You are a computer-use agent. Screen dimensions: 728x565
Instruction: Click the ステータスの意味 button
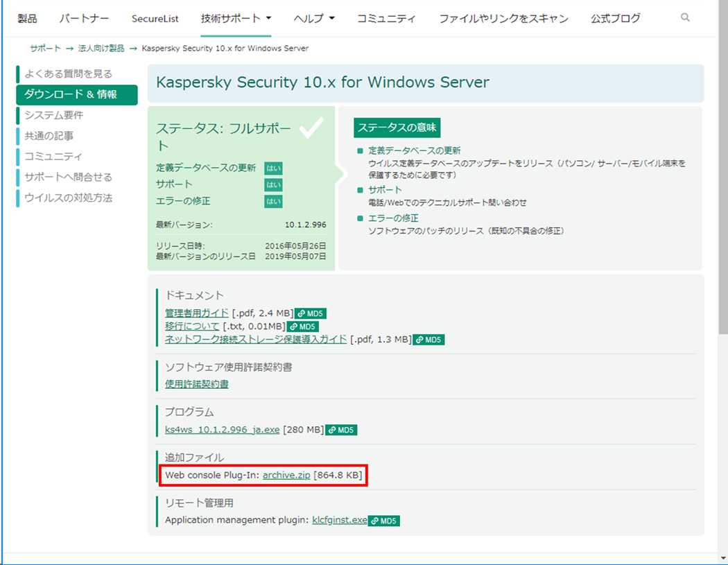pos(397,128)
